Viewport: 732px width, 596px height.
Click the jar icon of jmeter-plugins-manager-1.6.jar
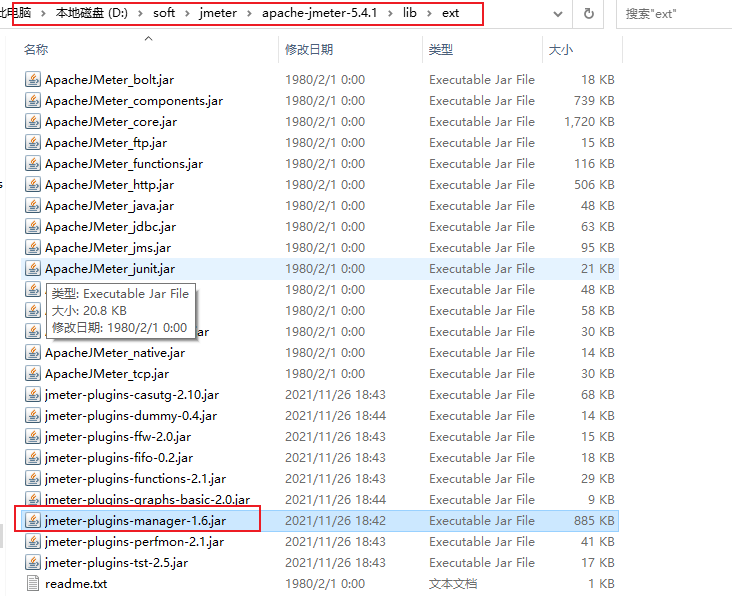[33, 521]
